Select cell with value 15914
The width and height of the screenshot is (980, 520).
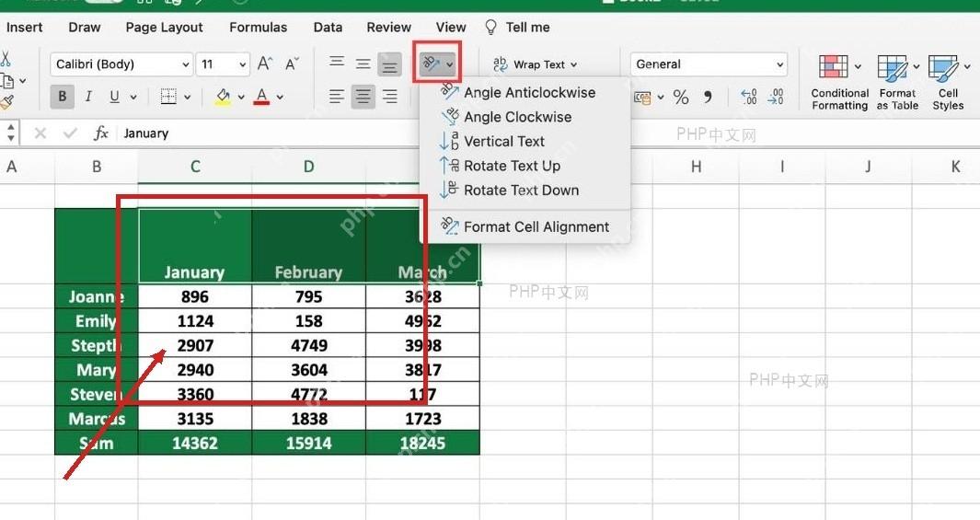[309, 443]
